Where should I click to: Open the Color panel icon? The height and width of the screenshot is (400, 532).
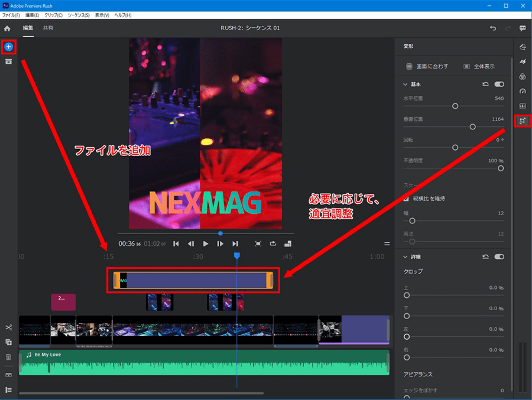523,77
